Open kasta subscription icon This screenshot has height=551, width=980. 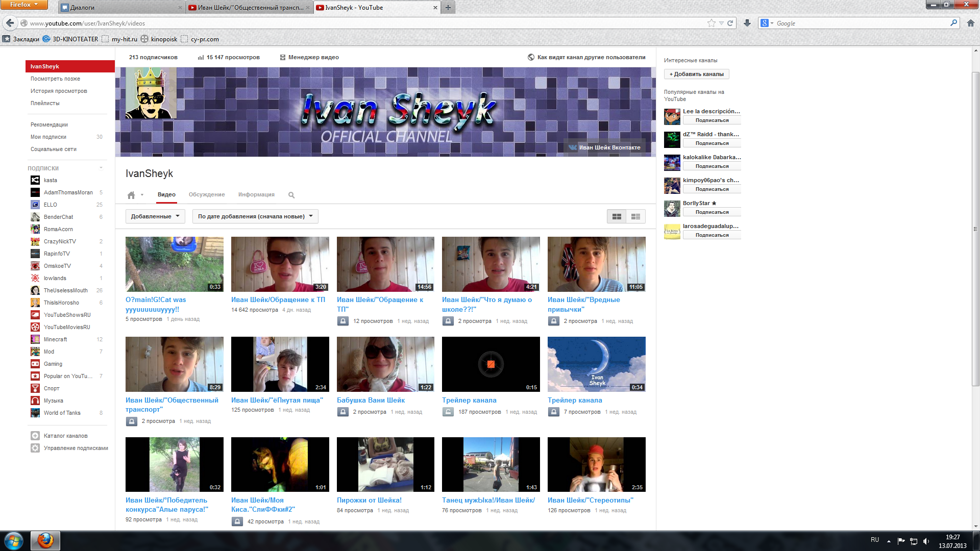click(35, 180)
